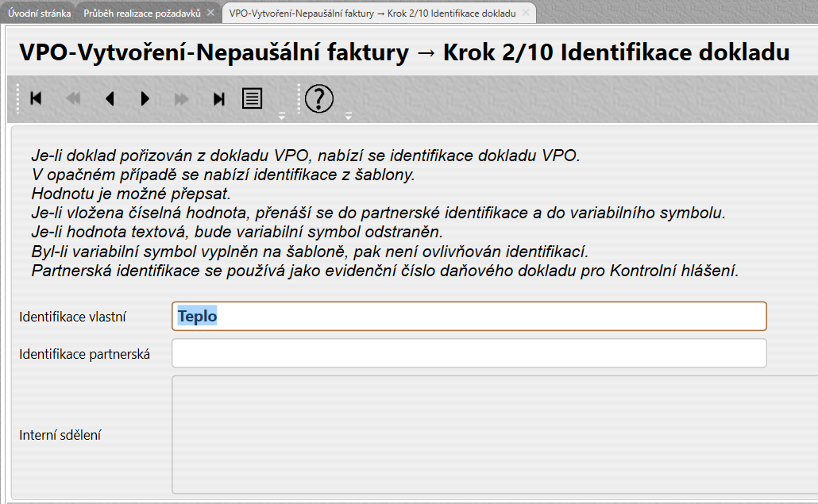
Task: Advance to the next step
Action: tap(145, 98)
